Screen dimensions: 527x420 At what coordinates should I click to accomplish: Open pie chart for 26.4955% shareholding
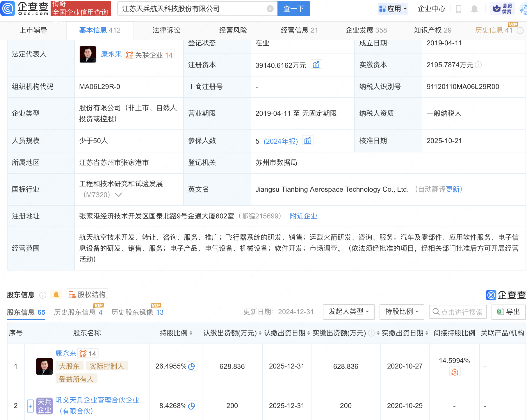coord(192,366)
